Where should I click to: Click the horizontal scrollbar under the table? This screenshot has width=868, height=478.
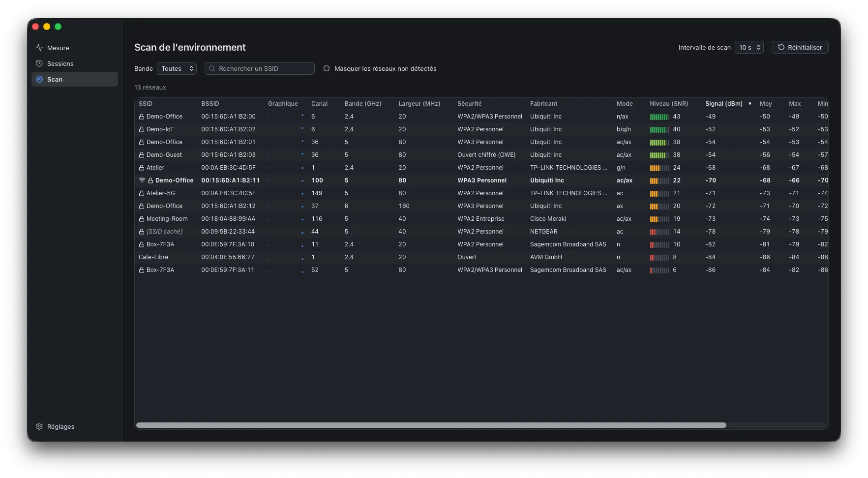[431, 425]
